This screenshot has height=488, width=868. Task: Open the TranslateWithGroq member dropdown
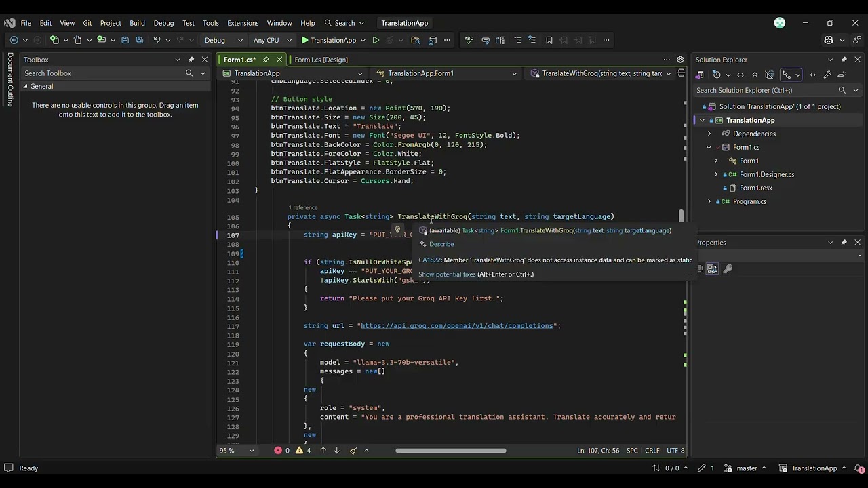point(602,73)
